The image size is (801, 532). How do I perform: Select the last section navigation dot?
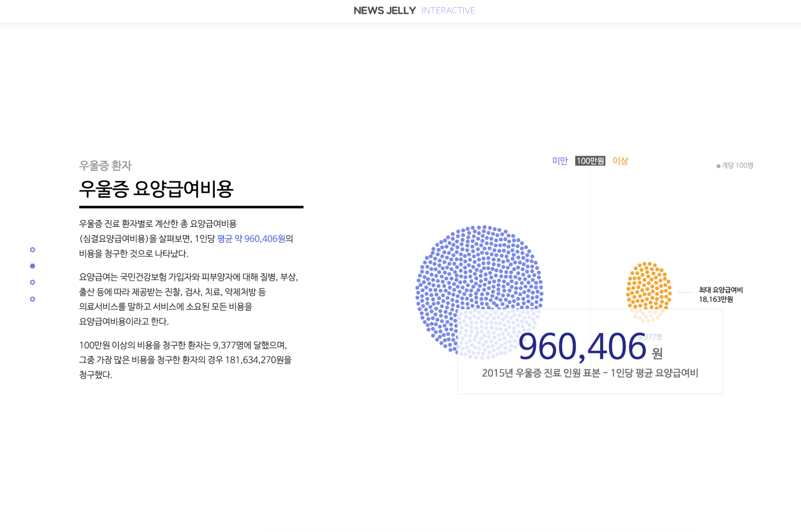click(x=32, y=299)
